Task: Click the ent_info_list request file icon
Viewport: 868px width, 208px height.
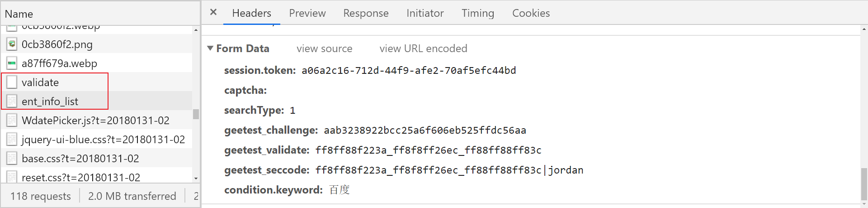Action: [x=12, y=101]
